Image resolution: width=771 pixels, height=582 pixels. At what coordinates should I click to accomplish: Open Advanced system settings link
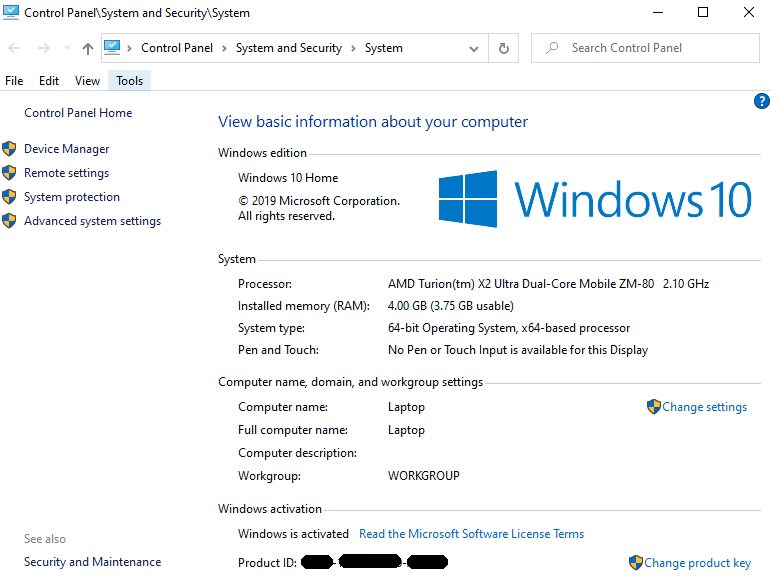[x=92, y=221]
